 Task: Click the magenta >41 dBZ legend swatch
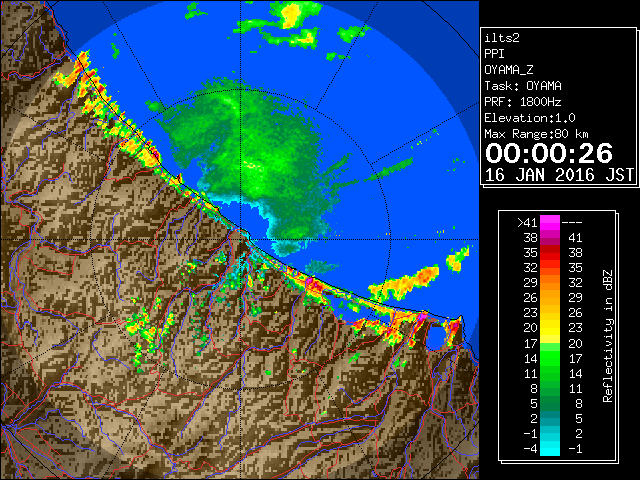(550, 222)
